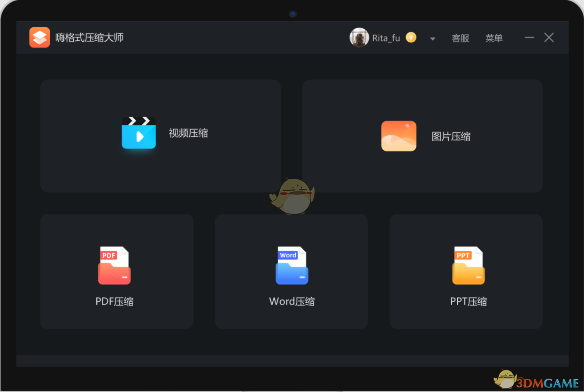Click the yellow VIP badge icon
Image resolution: width=584 pixels, height=392 pixels.
coord(411,37)
